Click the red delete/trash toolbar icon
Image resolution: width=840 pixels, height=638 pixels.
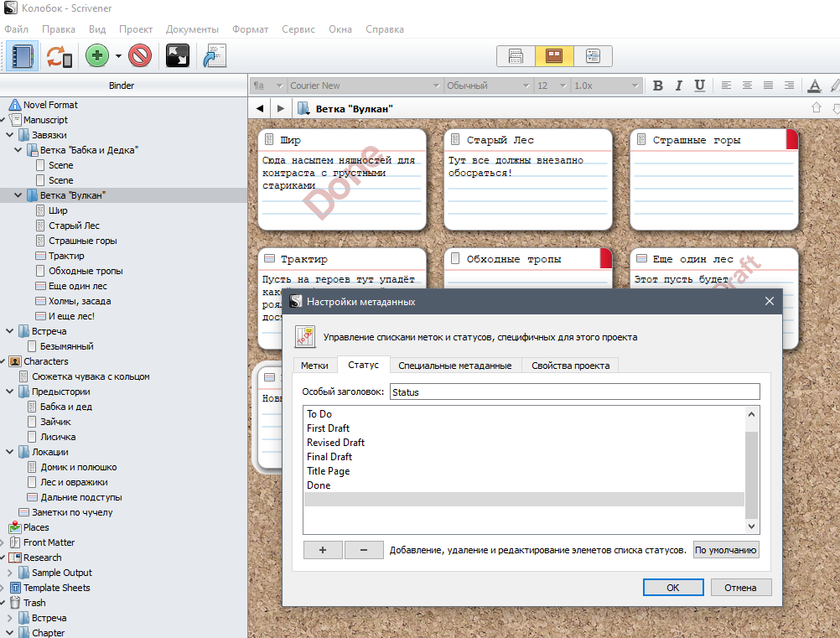pos(139,56)
